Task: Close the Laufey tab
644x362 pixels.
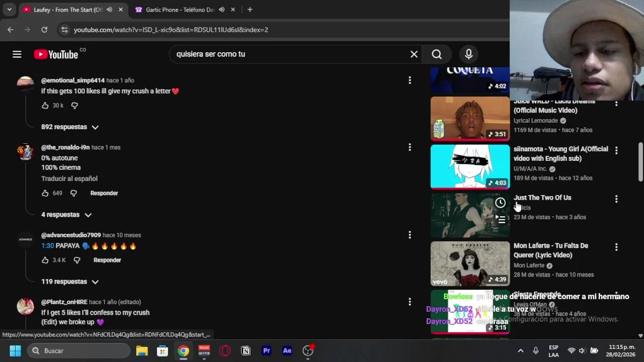Action: pos(121,10)
